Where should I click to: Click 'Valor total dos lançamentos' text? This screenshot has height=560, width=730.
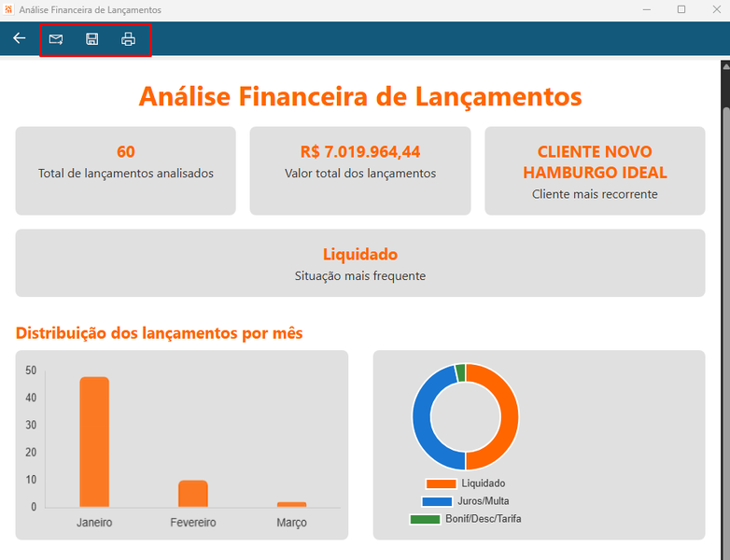pos(360,174)
